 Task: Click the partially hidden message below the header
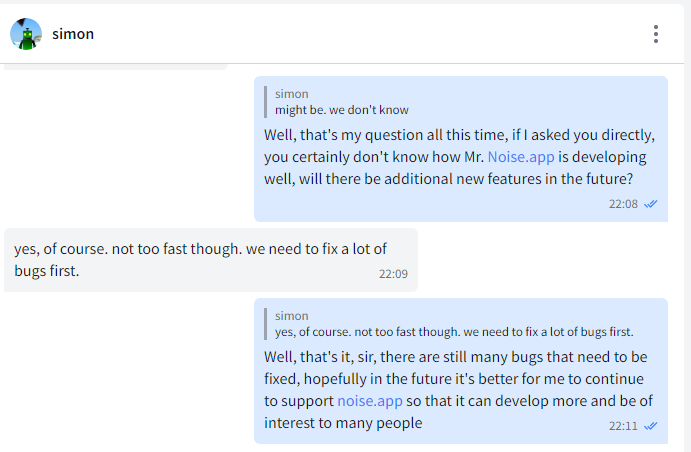click(x=115, y=67)
